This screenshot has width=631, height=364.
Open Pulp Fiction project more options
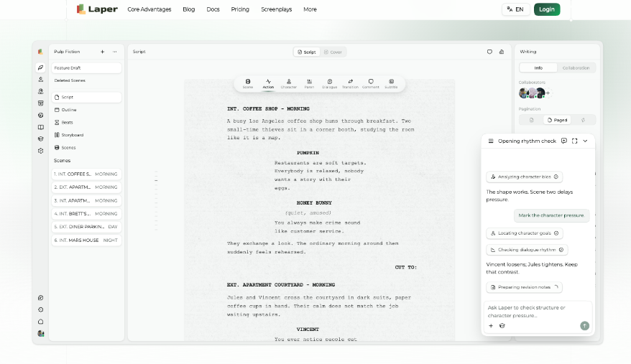pyautogui.click(x=115, y=52)
